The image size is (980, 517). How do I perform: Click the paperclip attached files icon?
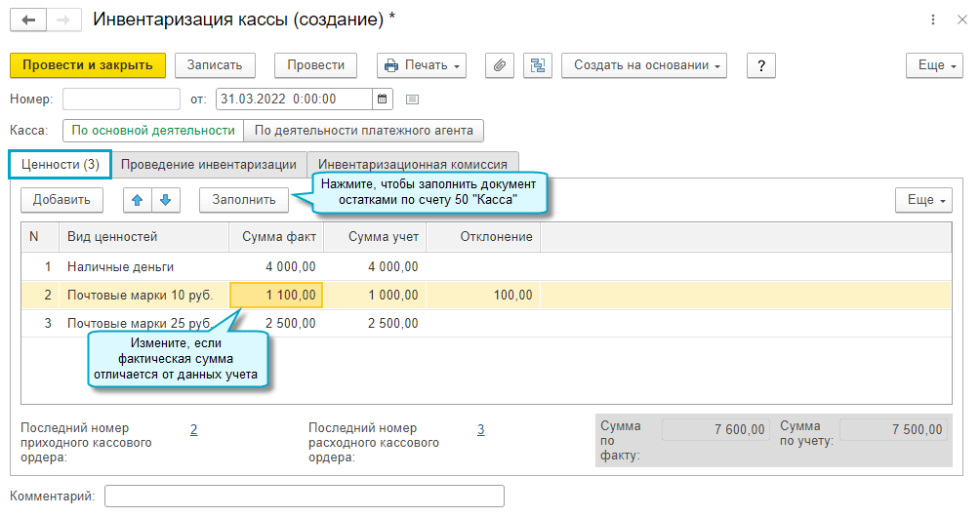click(x=499, y=65)
